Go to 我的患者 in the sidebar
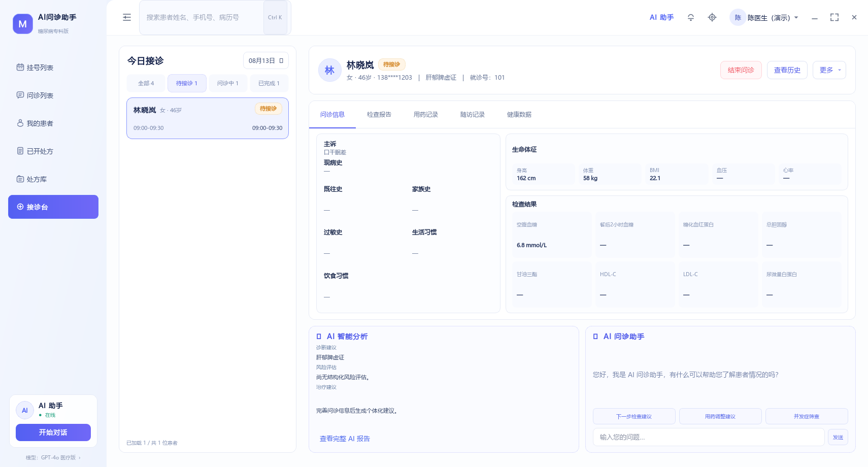 click(x=53, y=123)
